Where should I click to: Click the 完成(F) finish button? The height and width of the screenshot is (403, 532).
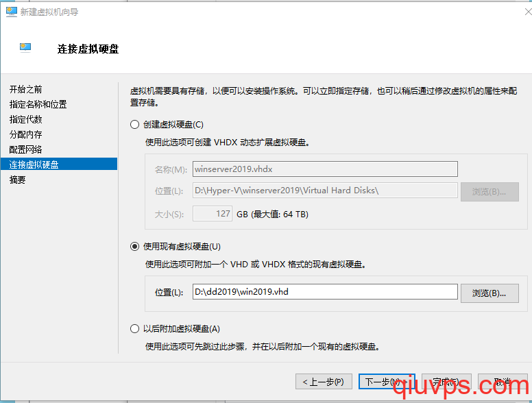pos(446,382)
